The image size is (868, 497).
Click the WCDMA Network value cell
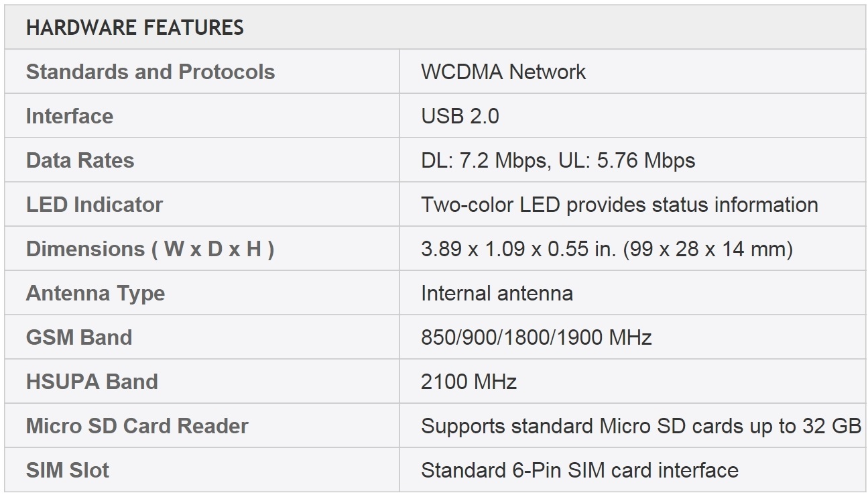click(x=503, y=72)
